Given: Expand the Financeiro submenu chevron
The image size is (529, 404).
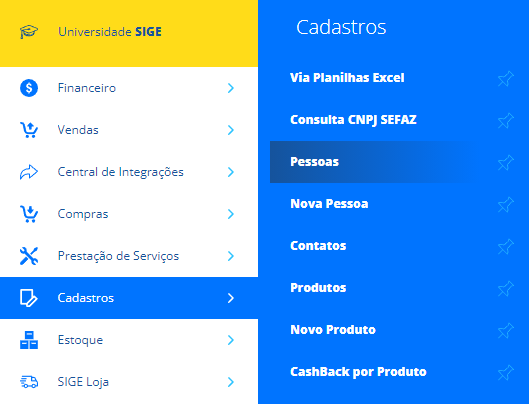Looking at the screenshot, I should (x=231, y=88).
